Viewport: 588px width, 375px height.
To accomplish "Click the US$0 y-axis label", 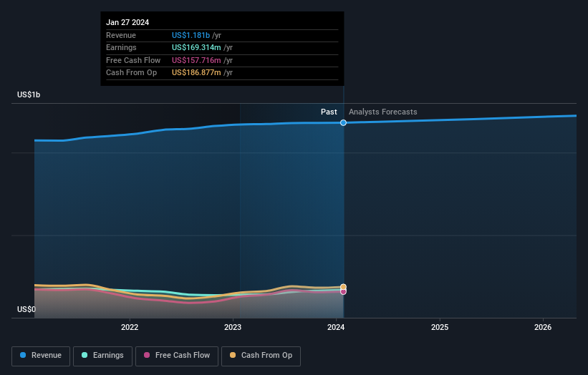I will coord(26,309).
